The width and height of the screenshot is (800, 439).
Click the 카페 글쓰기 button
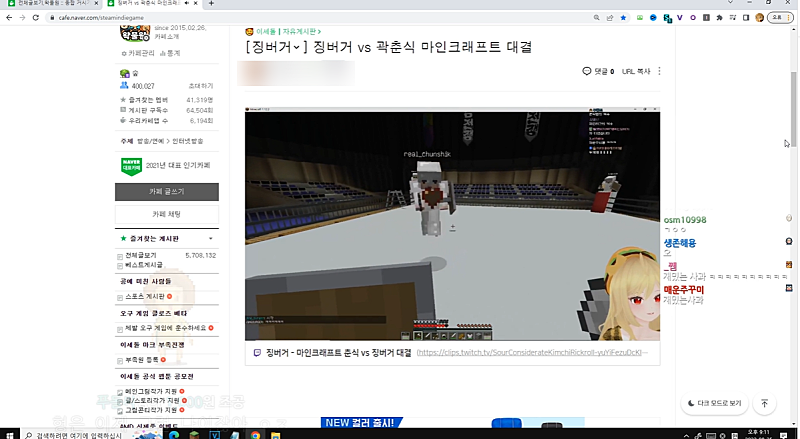tap(167, 191)
